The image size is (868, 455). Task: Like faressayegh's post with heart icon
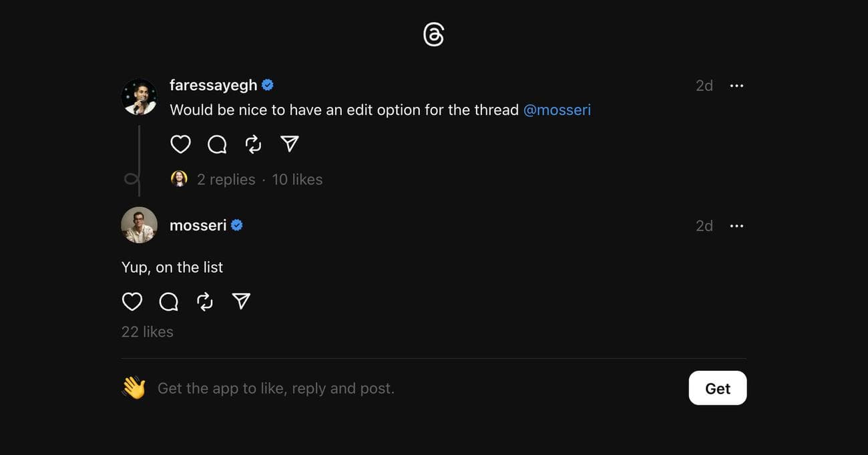click(180, 144)
